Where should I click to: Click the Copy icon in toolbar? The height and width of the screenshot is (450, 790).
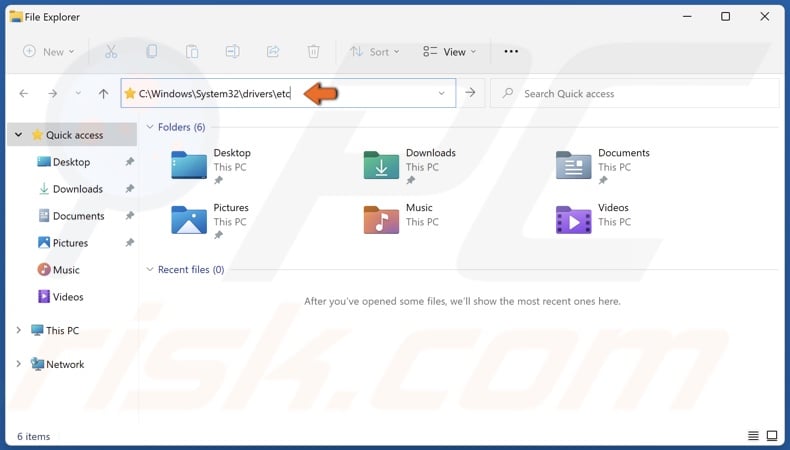151,51
